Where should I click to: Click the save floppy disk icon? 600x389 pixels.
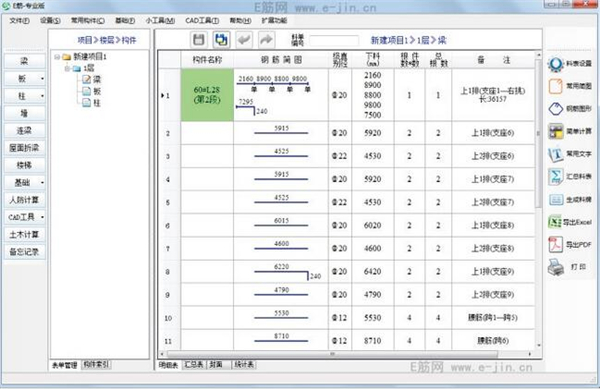pyautogui.click(x=199, y=39)
